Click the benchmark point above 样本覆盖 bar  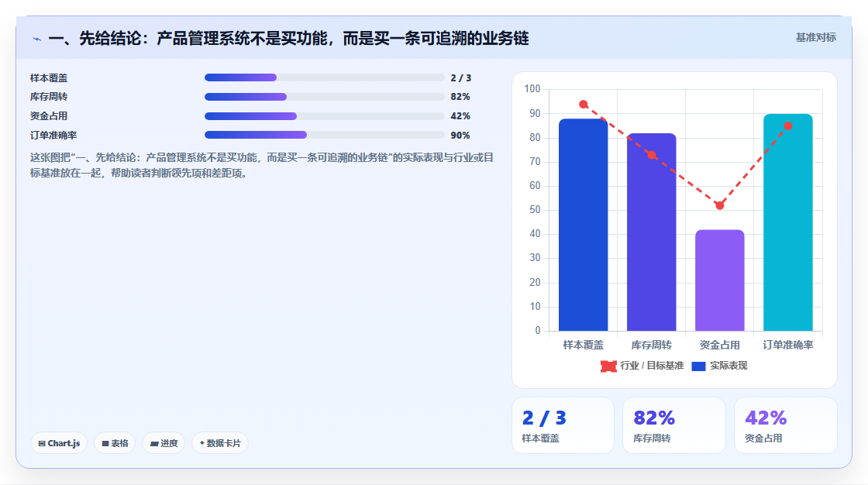click(584, 104)
